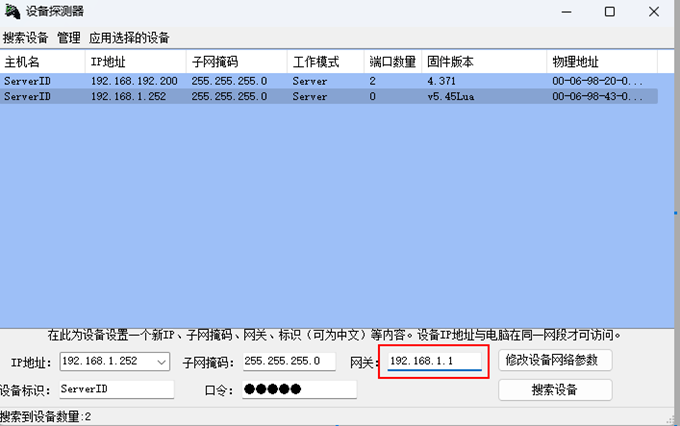
Task: Focus the 口令 password field
Action: coord(299,389)
